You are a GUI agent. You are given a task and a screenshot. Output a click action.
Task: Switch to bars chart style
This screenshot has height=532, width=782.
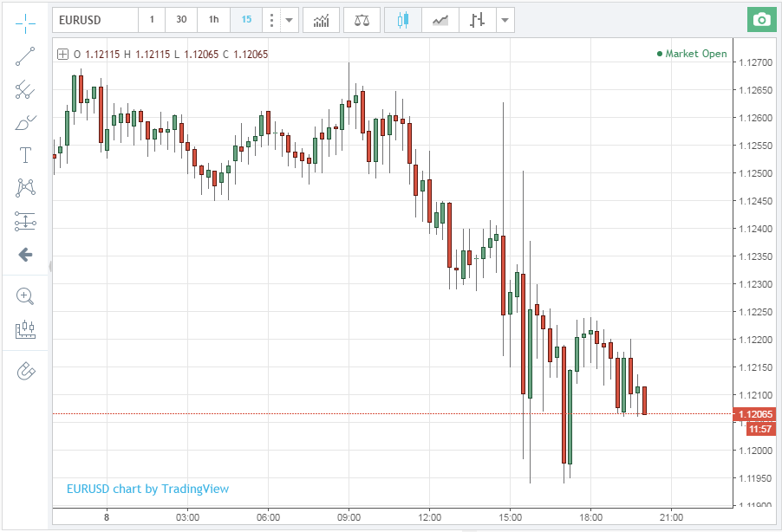pyautogui.click(x=478, y=20)
